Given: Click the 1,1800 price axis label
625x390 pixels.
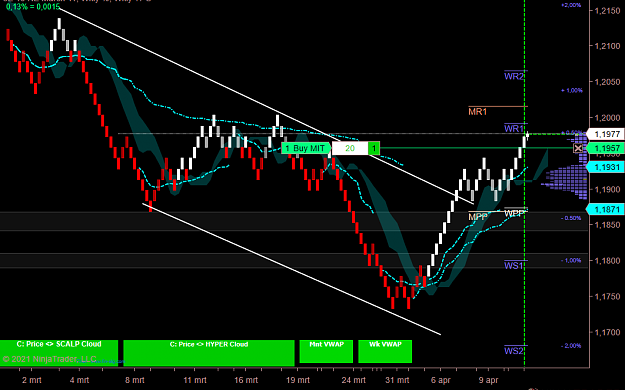Looking at the screenshot, I should 607,261.
